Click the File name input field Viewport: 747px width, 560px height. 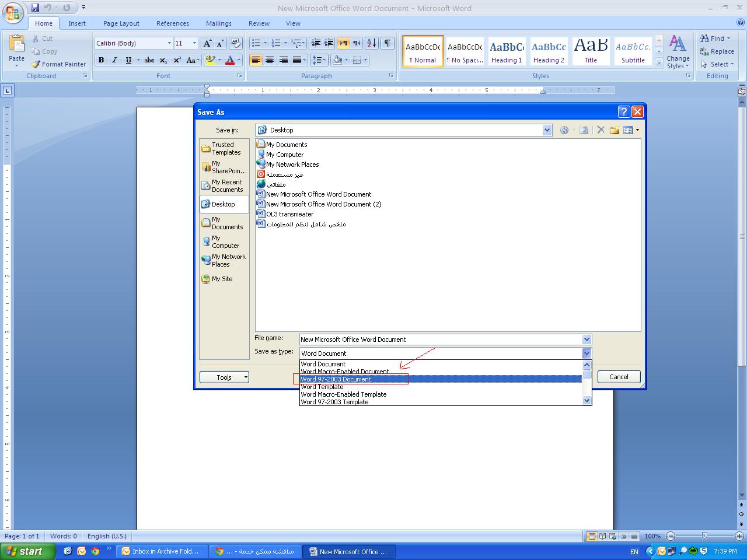click(441, 339)
